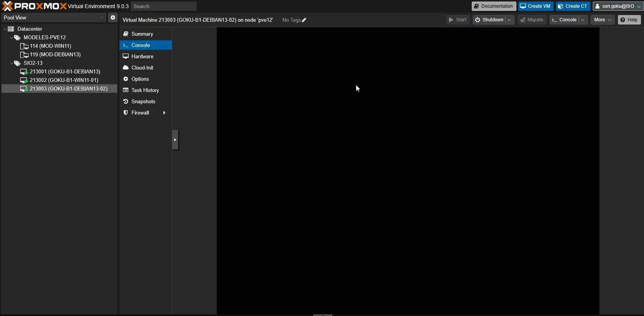The image size is (644, 316).
Task: Open the VM Options section
Action: (140, 79)
